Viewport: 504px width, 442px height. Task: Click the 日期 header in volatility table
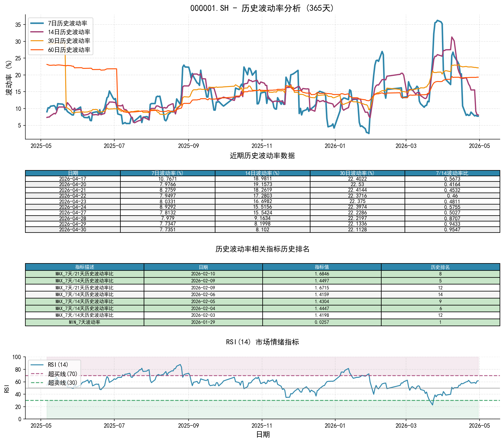73,173
